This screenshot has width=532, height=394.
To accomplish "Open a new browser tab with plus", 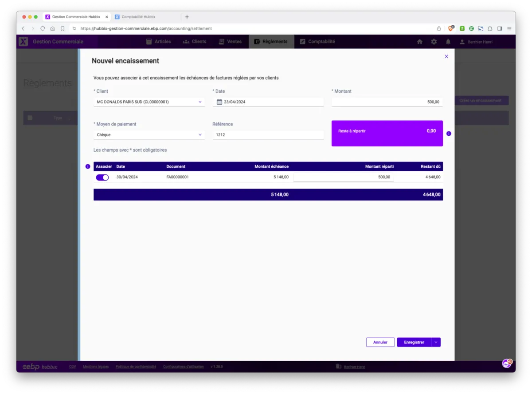I will point(187,17).
